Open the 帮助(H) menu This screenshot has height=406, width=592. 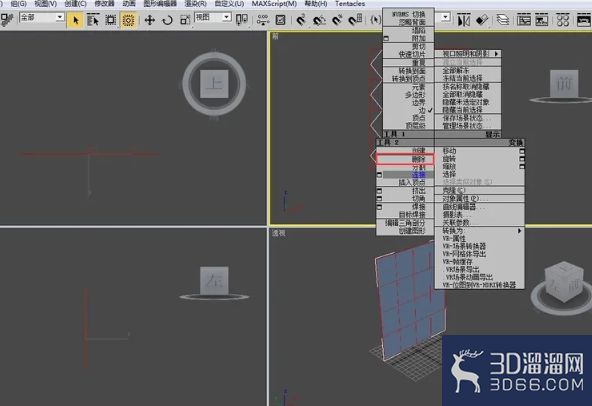pos(316,4)
